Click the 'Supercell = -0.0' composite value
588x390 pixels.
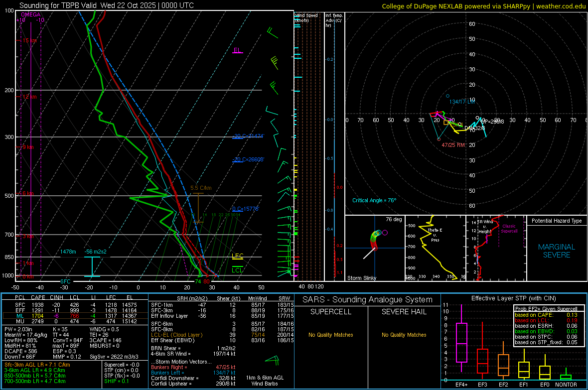[x=122, y=365]
